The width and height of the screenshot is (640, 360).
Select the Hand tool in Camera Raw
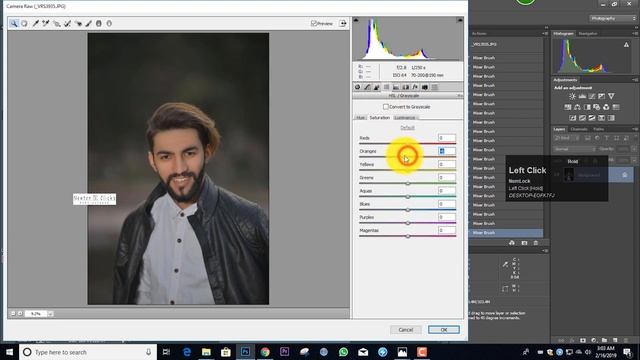pyautogui.click(x=24, y=24)
